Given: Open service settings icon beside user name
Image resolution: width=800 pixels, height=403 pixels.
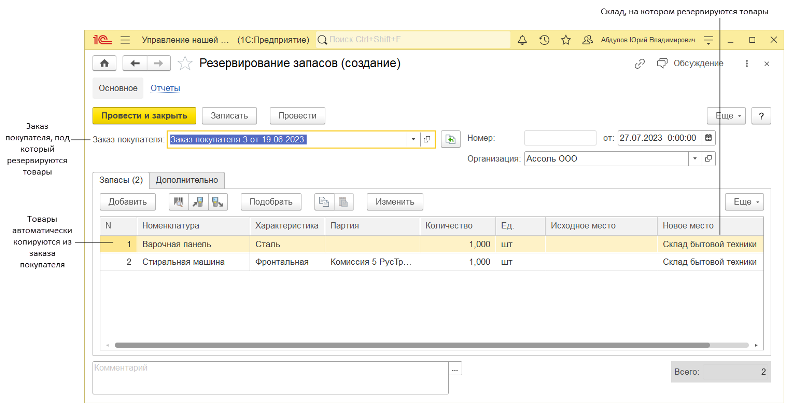Looking at the screenshot, I should click(x=708, y=40).
